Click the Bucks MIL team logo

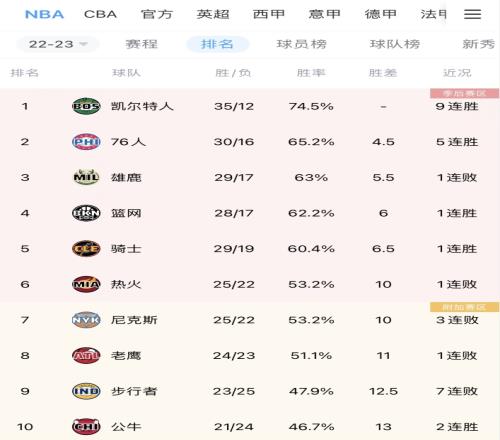(x=86, y=177)
